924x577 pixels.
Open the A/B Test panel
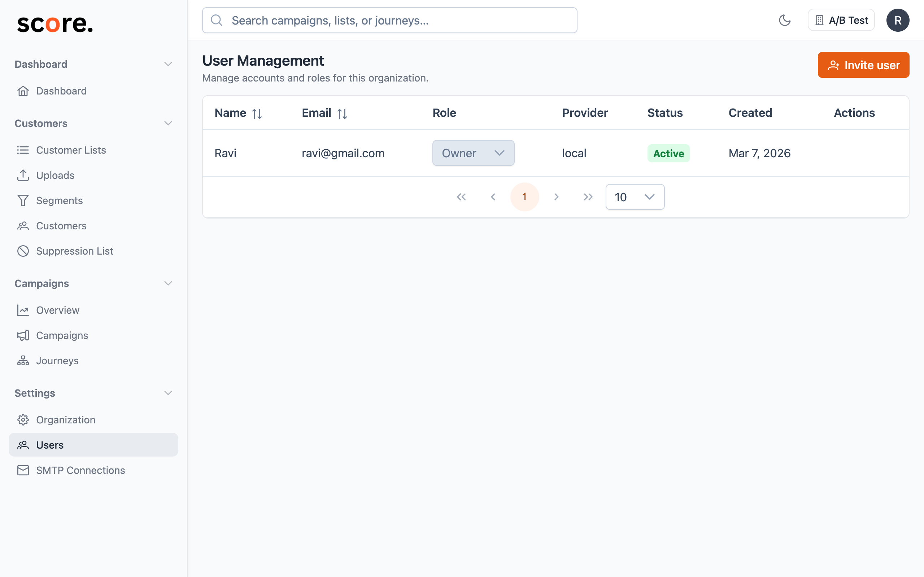click(841, 20)
